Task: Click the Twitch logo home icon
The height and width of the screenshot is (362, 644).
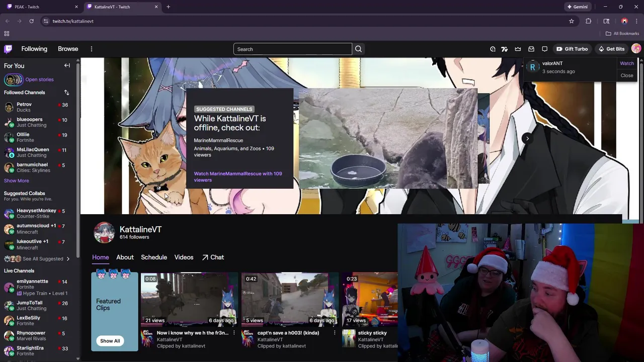Action: (8, 49)
